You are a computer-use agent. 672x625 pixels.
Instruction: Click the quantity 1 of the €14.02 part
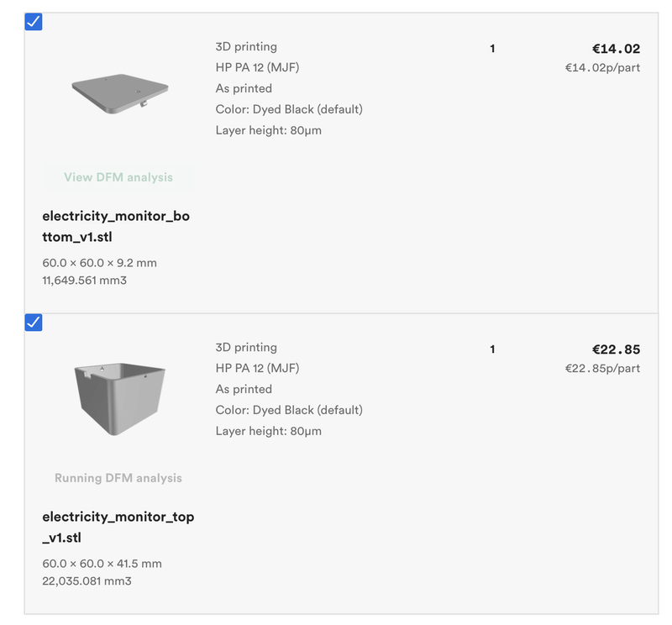(492, 49)
